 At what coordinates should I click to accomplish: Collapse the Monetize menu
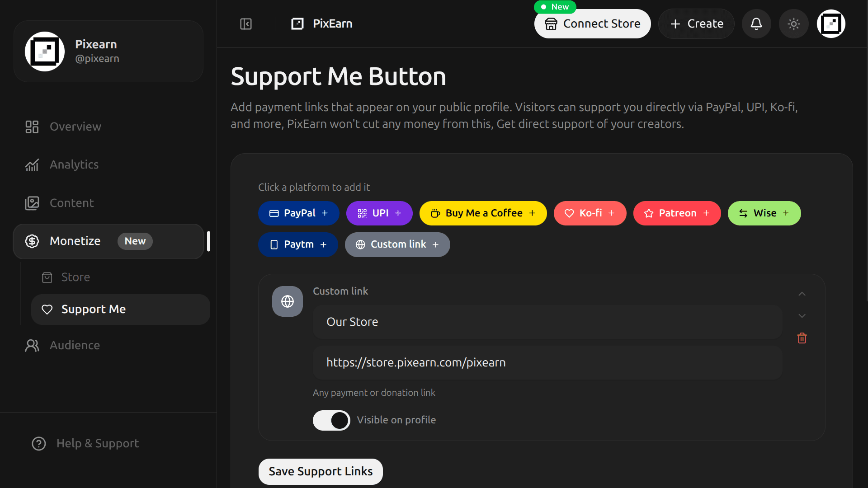[108, 241]
